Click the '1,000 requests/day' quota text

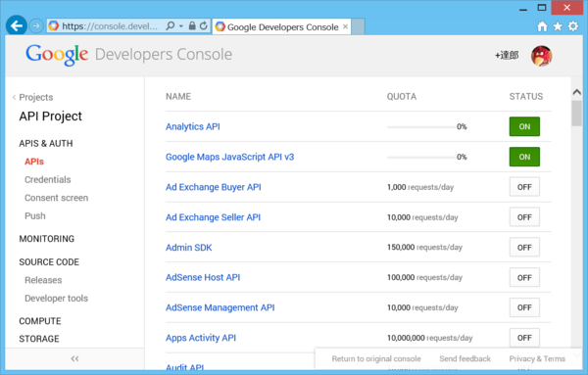click(x=420, y=187)
